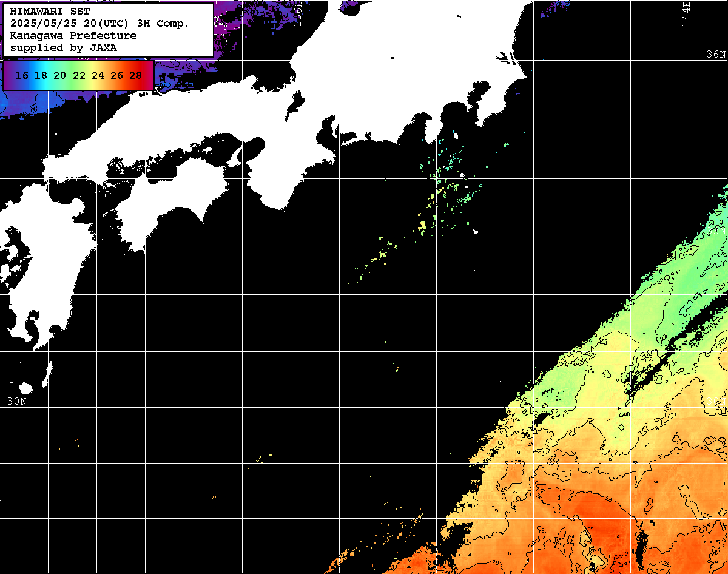Click the "144E" longitude label
The width and height of the screenshot is (728, 574).
click(x=686, y=13)
